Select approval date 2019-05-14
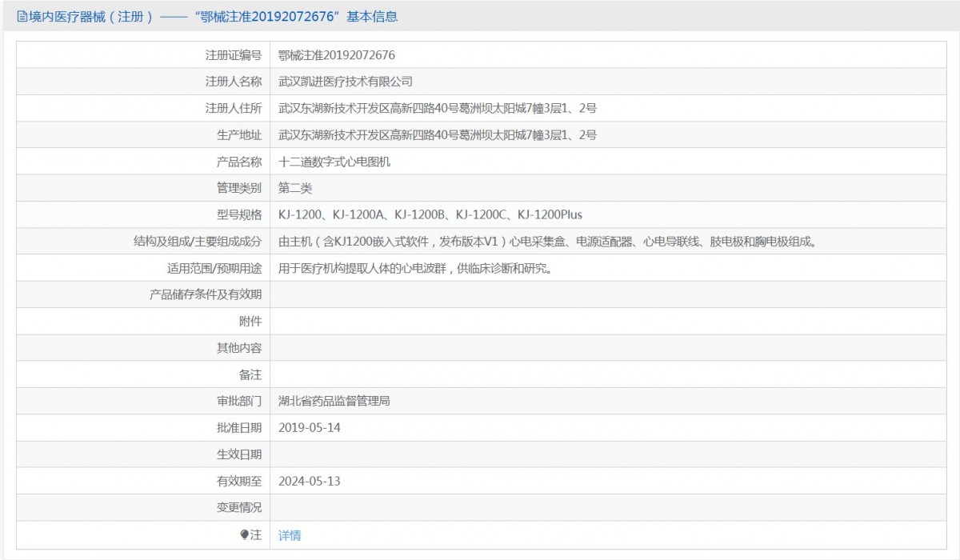The image size is (960, 560). [x=310, y=428]
